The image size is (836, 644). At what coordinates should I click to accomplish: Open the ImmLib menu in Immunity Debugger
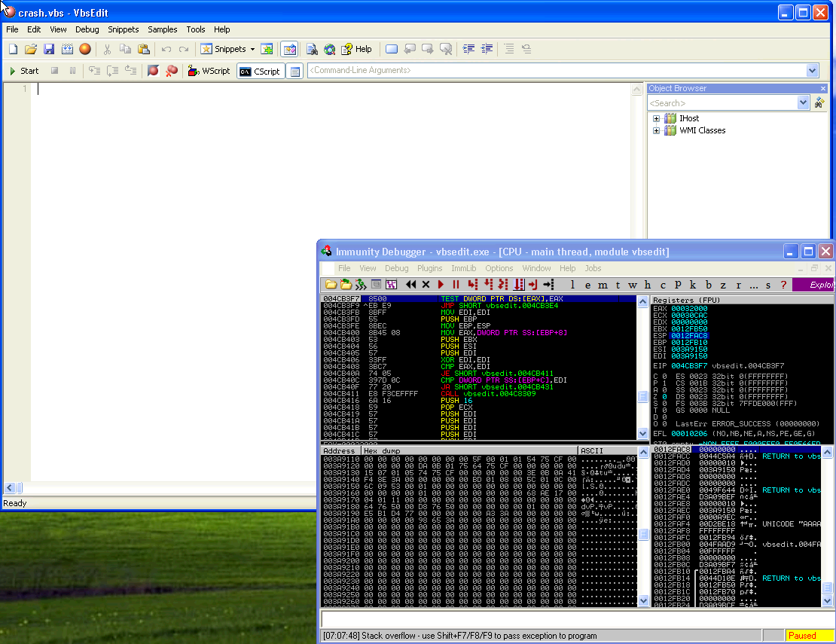pos(464,268)
